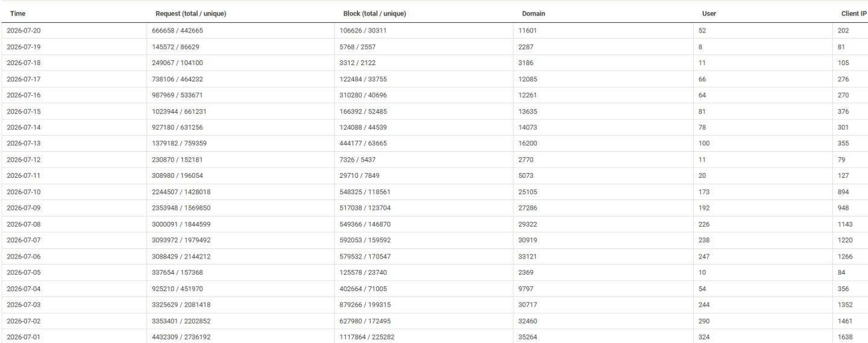Image resolution: width=868 pixels, height=343 pixels.
Task: Select domain count 16200
Action: pos(527,143)
